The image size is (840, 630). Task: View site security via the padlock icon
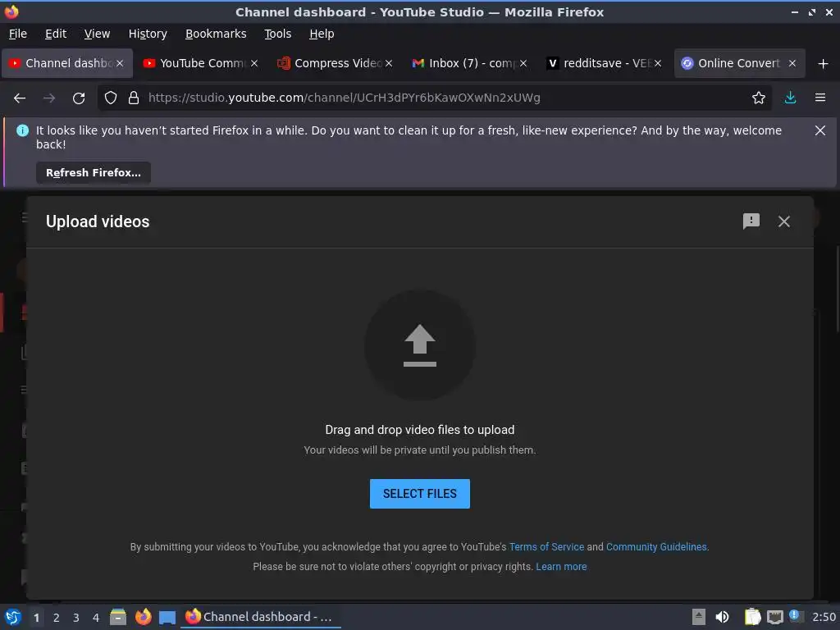[134, 98]
